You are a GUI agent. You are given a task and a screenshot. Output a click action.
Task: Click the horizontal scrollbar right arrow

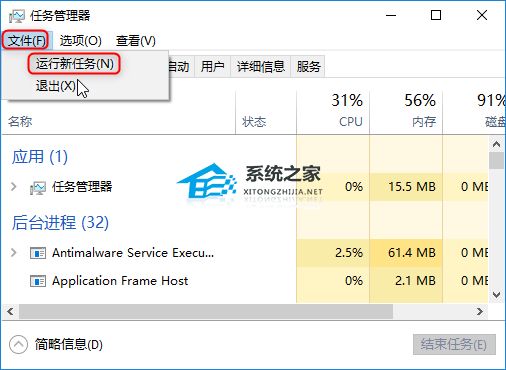click(x=480, y=312)
